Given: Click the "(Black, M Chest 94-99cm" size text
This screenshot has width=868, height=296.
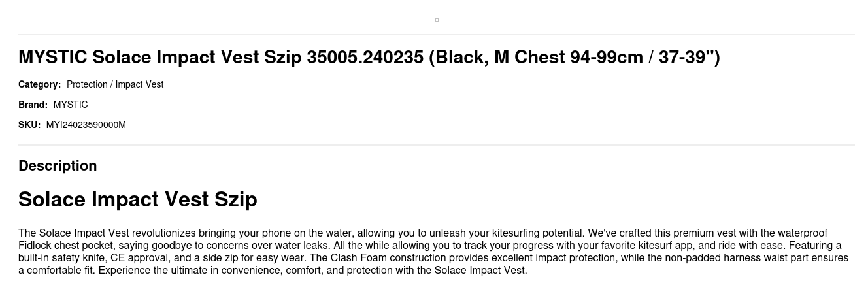Looking at the screenshot, I should [536, 58].
